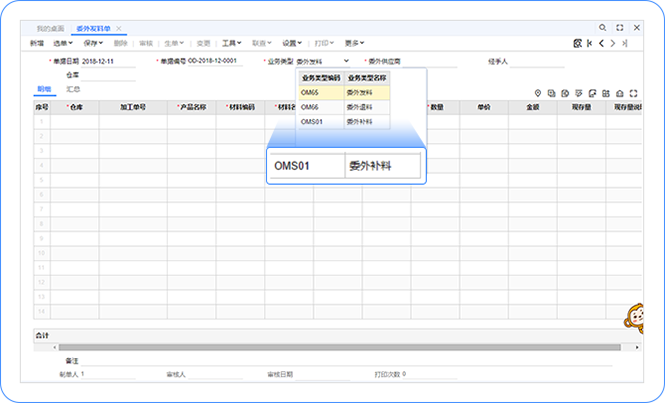The image size is (665, 403).
Task: Click the 删除 toolbar button
Action: [x=121, y=43]
